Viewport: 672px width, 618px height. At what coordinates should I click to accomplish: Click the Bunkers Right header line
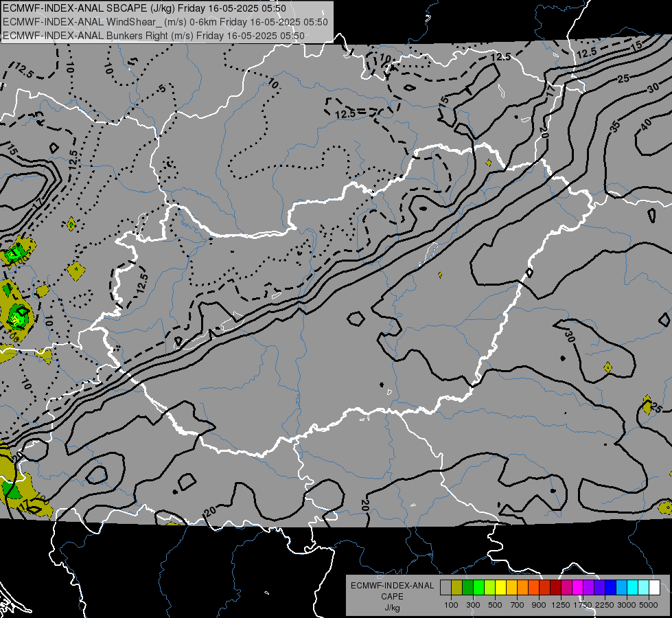pyautogui.click(x=154, y=36)
